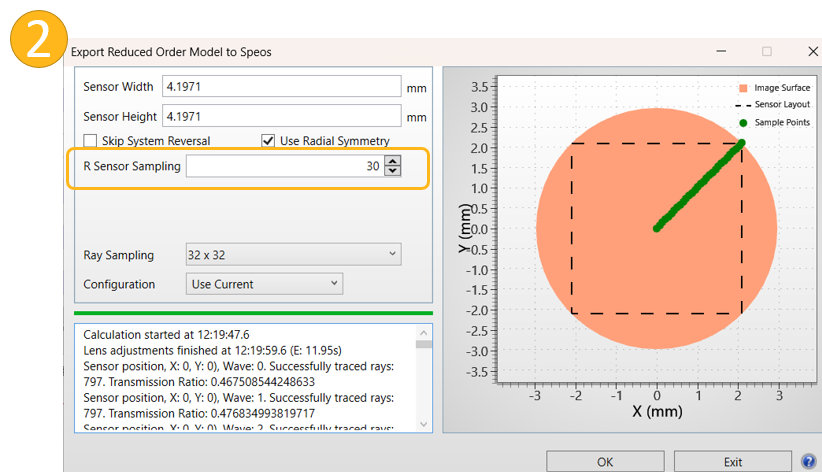Screen dimensions: 822x472
Task: Enable the Skip System Reversal checkbox
Action: point(90,141)
